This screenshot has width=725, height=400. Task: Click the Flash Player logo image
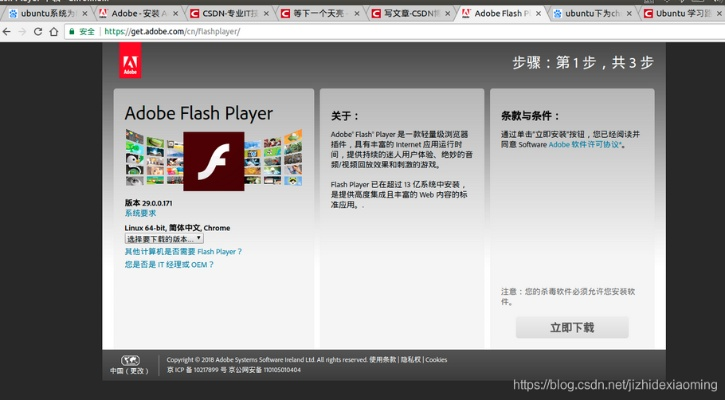pyautogui.click(x=214, y=161)
